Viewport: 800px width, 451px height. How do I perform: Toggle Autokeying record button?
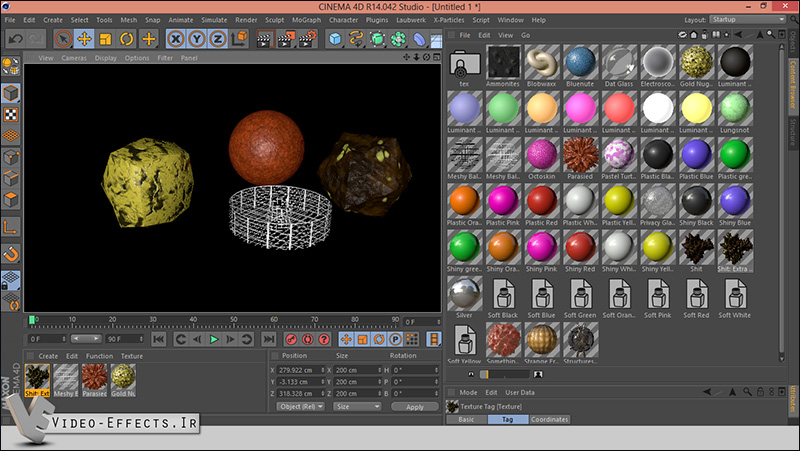click(307, 339)
